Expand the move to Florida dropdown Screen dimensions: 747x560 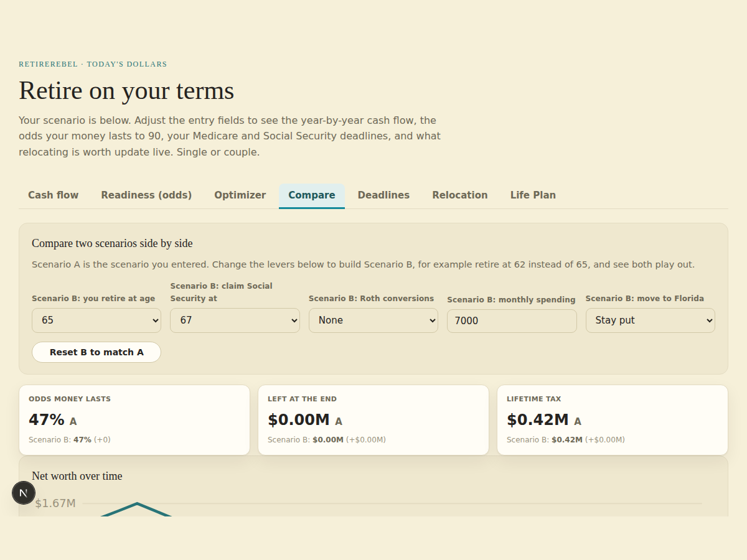(651, 320)
